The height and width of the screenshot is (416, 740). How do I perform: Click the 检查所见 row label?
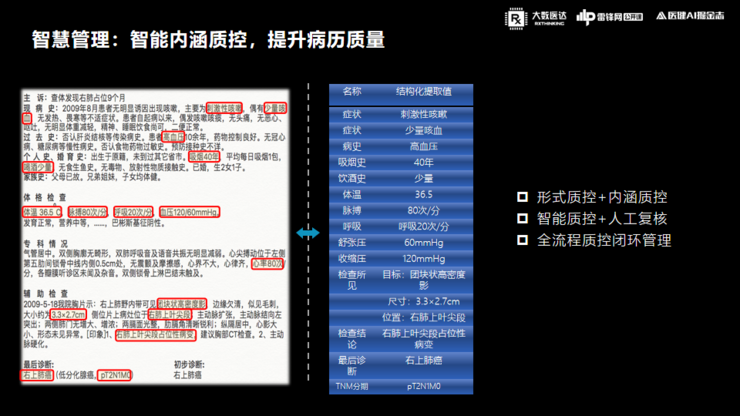(x=352, y=280)
